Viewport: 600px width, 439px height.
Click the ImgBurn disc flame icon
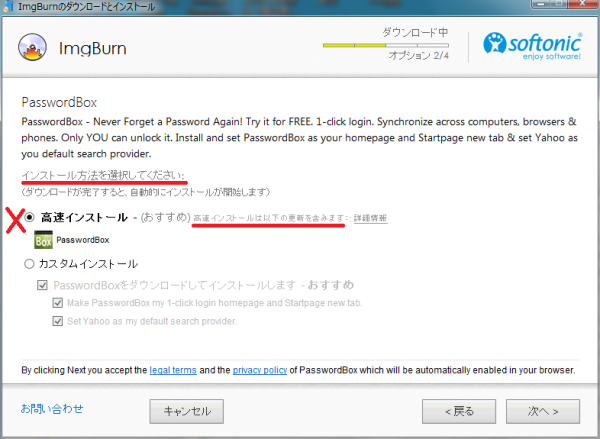pyautogui.click(x=33, y=47)
